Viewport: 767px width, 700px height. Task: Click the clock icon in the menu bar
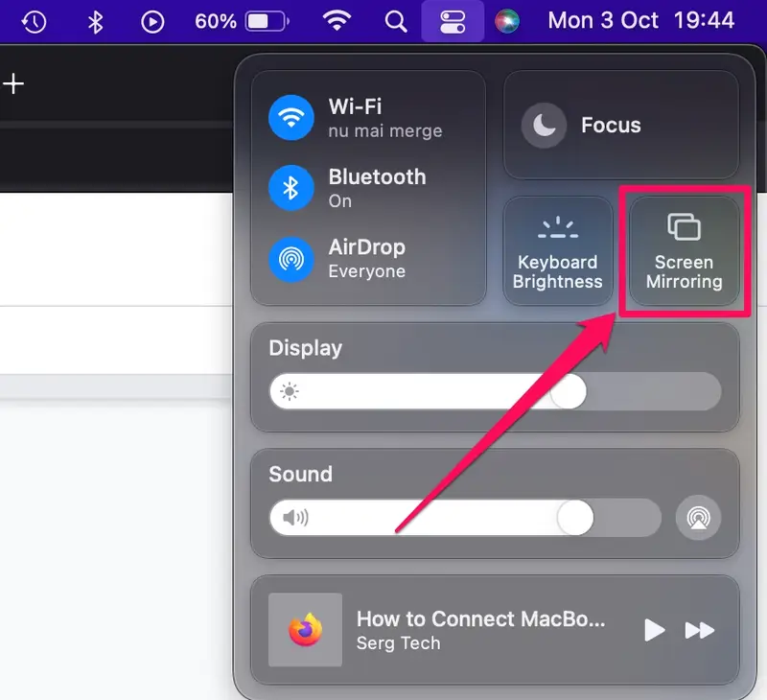pyautogui.click(x=35, y=19)
